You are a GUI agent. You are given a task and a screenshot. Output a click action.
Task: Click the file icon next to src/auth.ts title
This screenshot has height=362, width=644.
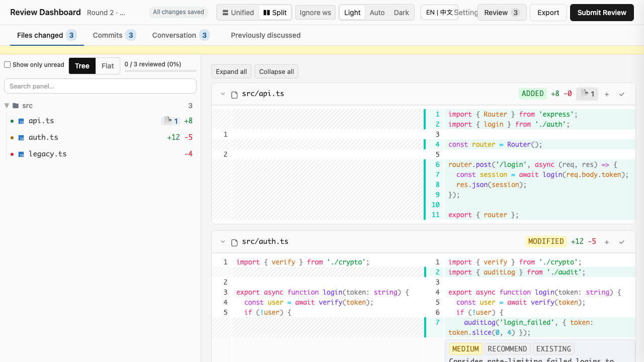click(234, 242)
